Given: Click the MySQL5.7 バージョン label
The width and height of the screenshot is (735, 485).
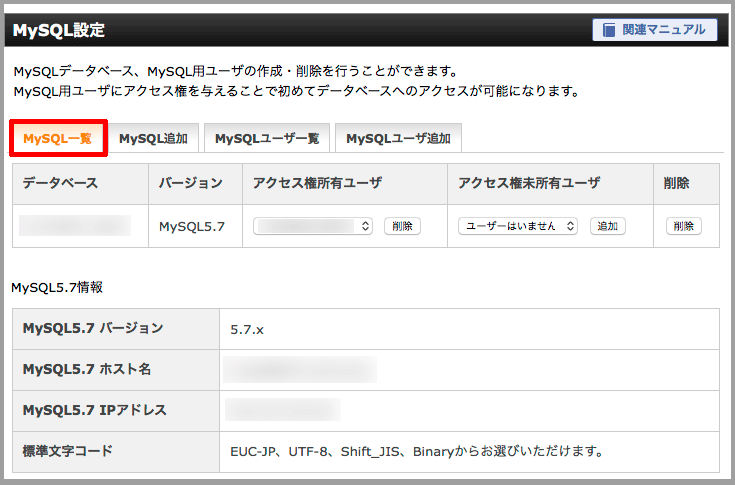Looking at the screenshot, I should coord(93,328).
